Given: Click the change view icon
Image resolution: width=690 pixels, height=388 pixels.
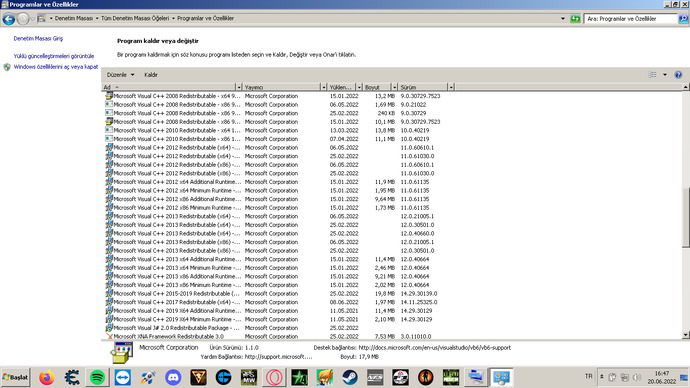Looking at the screenshot, I should tap(653, 75).
